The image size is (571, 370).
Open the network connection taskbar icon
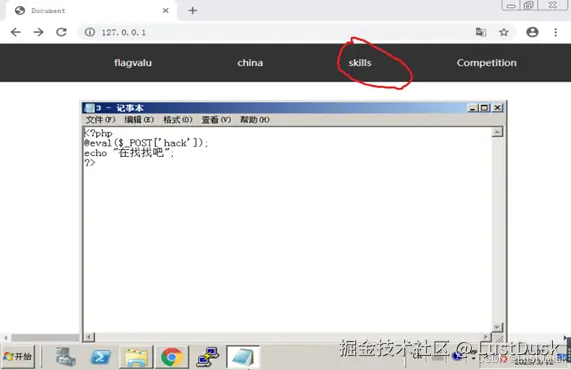coord(208,357)
